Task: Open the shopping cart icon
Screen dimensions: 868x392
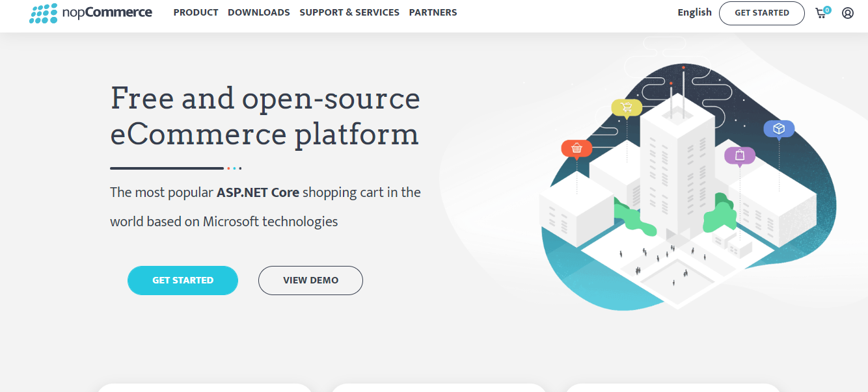Action: point(821,13)
